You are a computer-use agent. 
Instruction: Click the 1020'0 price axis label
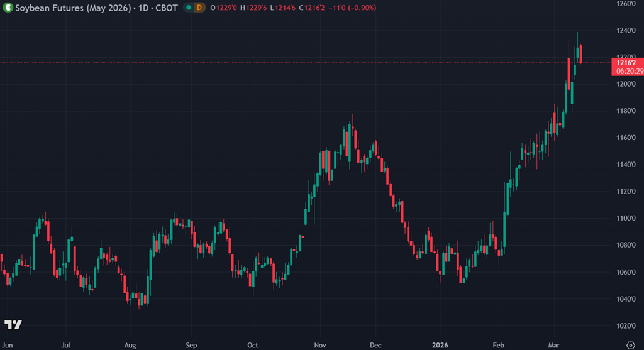pyautogui.click(x=625, y=325)
